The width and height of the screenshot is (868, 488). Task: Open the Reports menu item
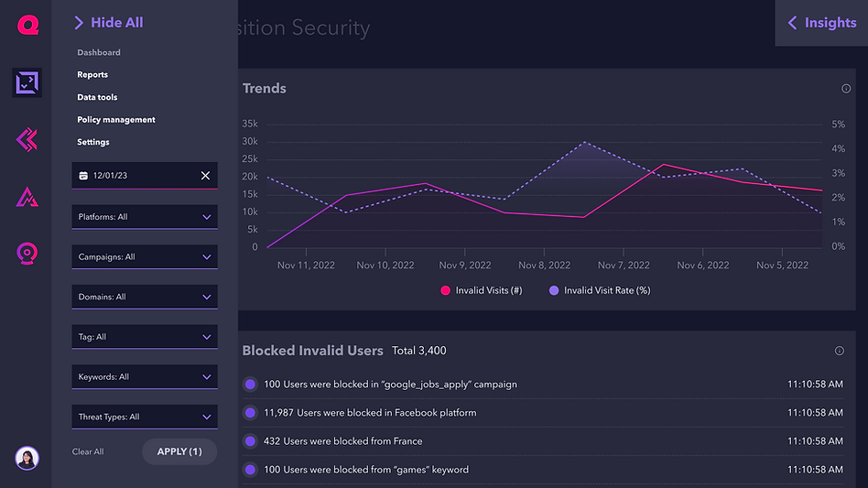tap(92, 75)
